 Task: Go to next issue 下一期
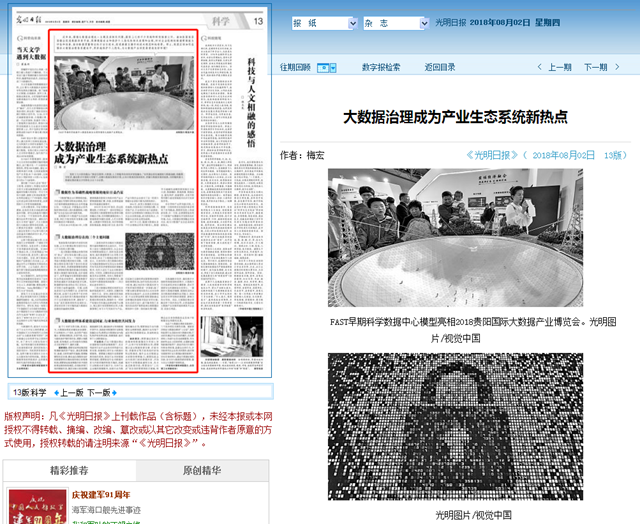point(595,68)
